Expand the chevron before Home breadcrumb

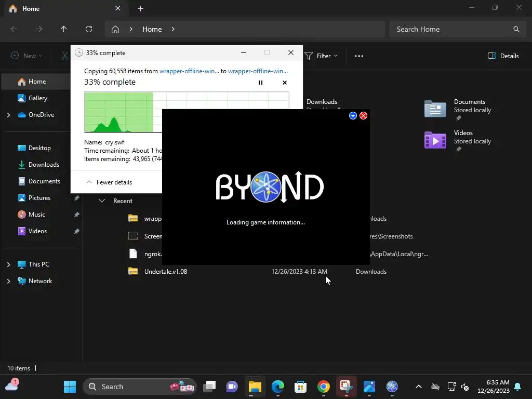click(x=131, y=29)
